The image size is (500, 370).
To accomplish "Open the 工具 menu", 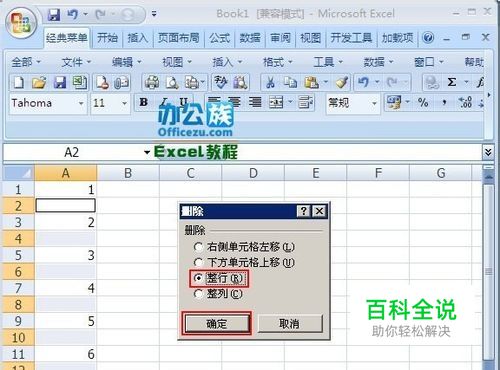I will (328, 62).
